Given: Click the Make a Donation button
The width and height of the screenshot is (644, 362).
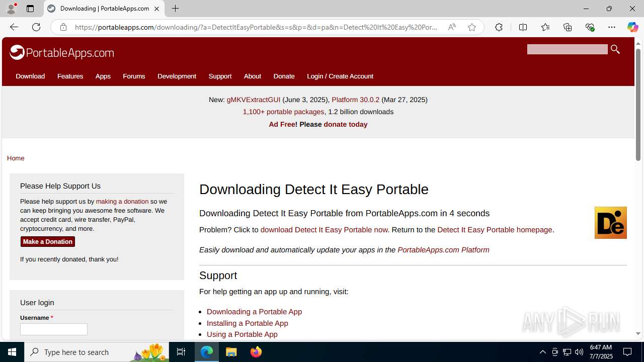Looking at the screenshot, I should point(48,242).
